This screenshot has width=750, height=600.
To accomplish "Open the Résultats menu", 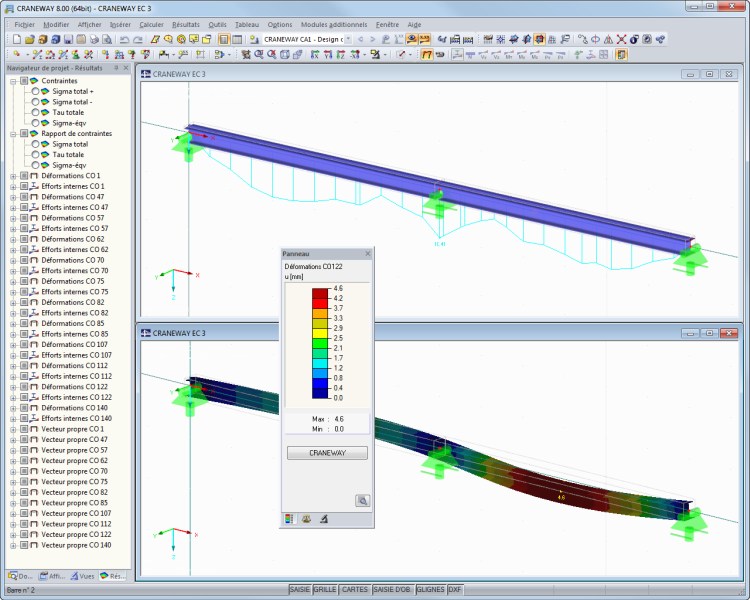I will point(186,24).
